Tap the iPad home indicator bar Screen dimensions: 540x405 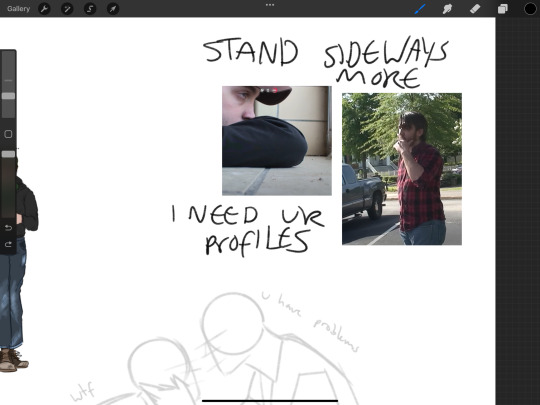pos(270,401)
